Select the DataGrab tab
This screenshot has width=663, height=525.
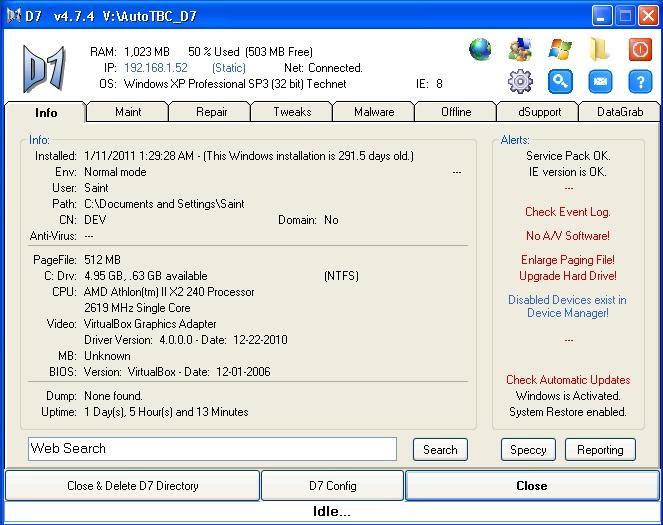pyautogui.click(x=620, y=112)
